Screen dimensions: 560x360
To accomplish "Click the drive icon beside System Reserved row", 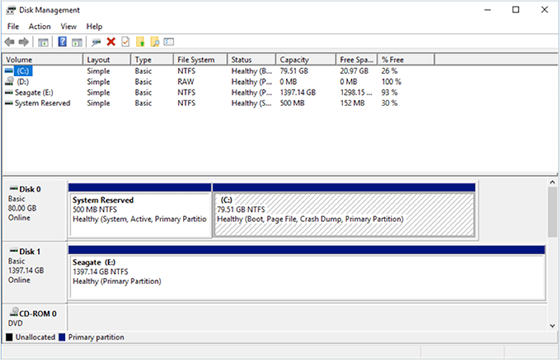I will point(9,103).
